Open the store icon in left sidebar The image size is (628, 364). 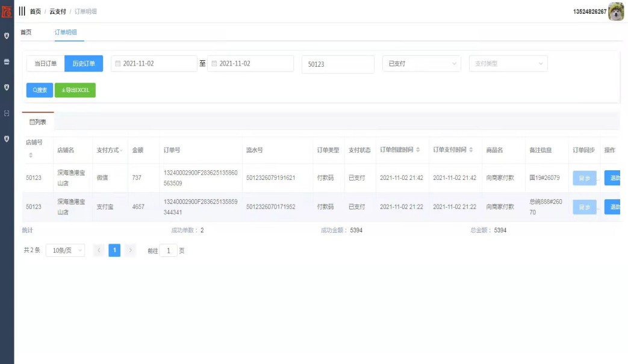click(7, 61)
